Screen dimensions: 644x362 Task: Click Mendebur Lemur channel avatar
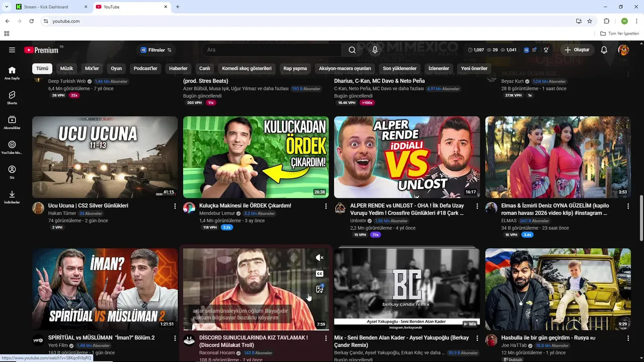tap(189, 208)
